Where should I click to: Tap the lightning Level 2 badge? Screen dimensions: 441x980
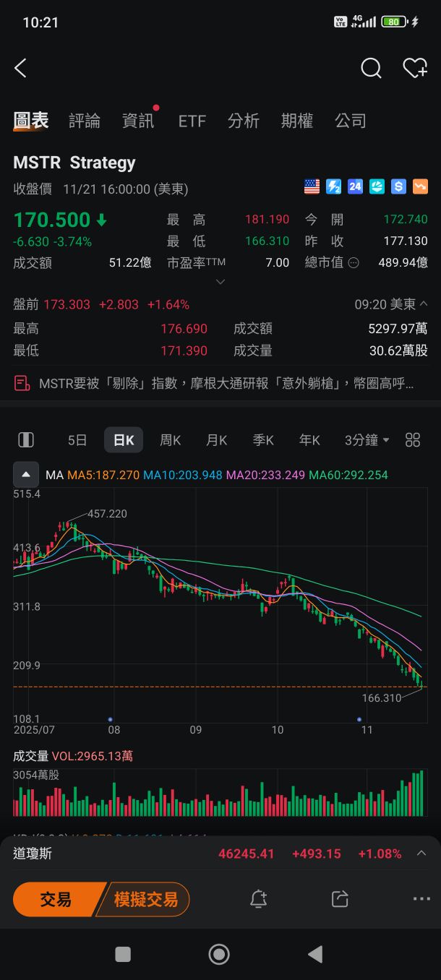[x=333, y=187]
